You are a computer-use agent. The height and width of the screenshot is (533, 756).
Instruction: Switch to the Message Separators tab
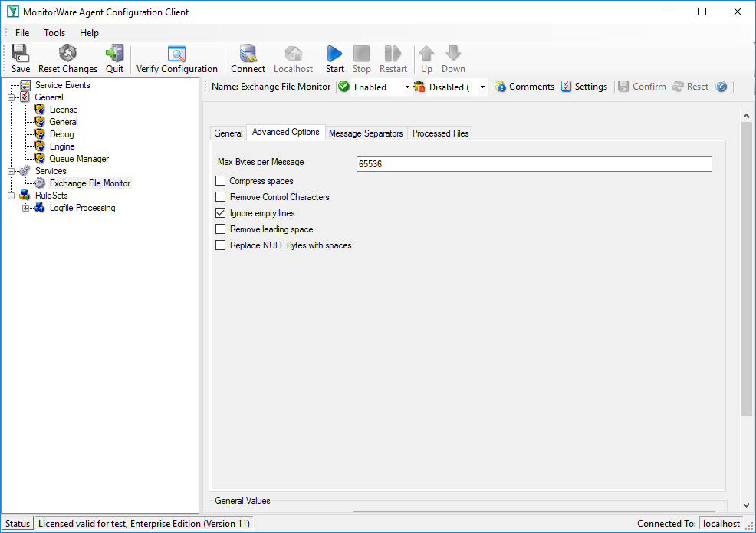coord(366,133)
